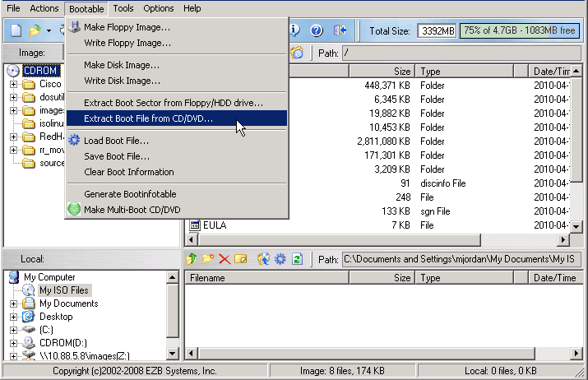The height and width of the screenshot is (380, 588).
Task: Choose Save Boot File menu entry
Action: (x=176, y=156)
